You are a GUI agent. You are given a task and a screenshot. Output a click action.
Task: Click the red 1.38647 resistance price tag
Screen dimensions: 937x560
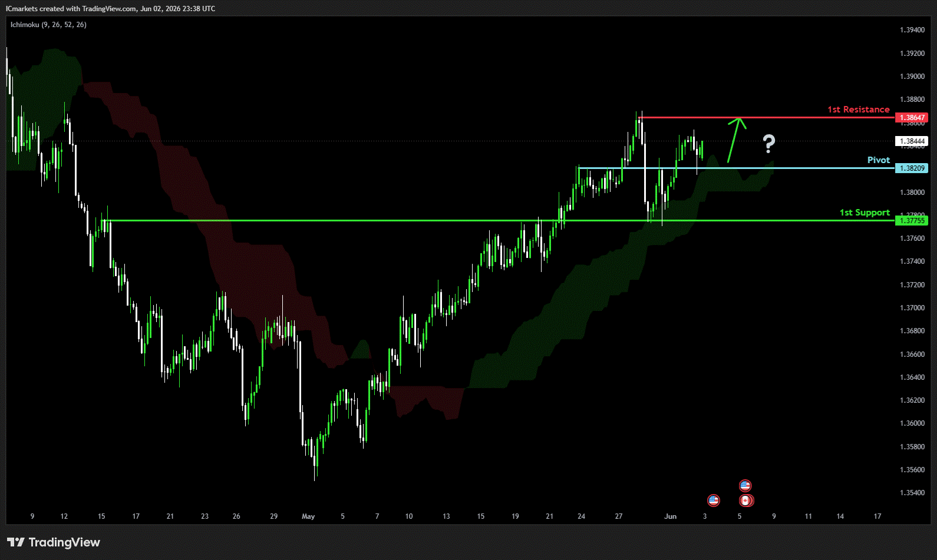[912, 118]
